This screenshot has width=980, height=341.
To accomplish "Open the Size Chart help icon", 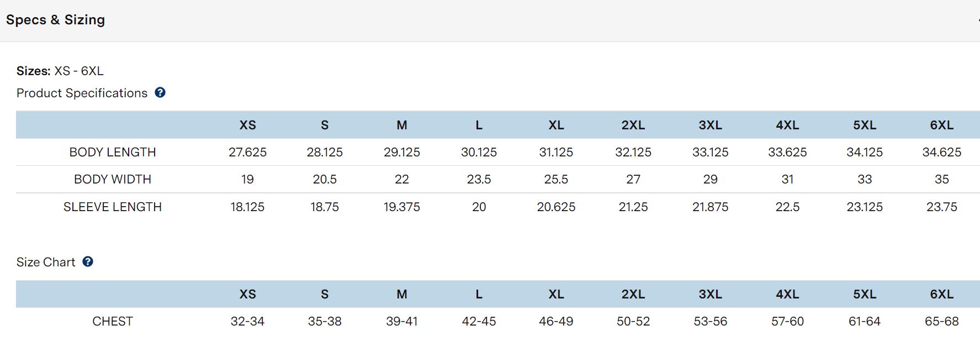I will (x=88, y=262).
